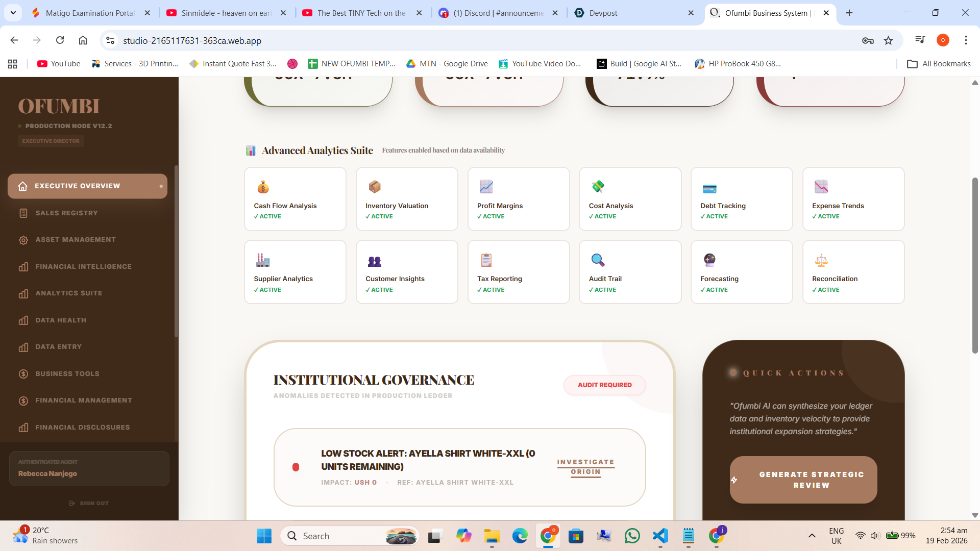Click the Inventory Valuation box icon
Image resolution: width=980 pixels, height=551 pixels.
[375, 187]
